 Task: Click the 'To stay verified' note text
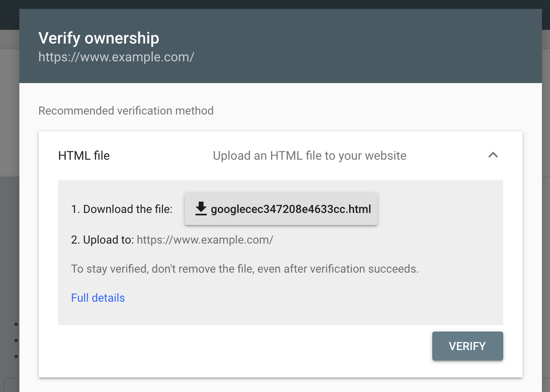[x=245, y=269]
